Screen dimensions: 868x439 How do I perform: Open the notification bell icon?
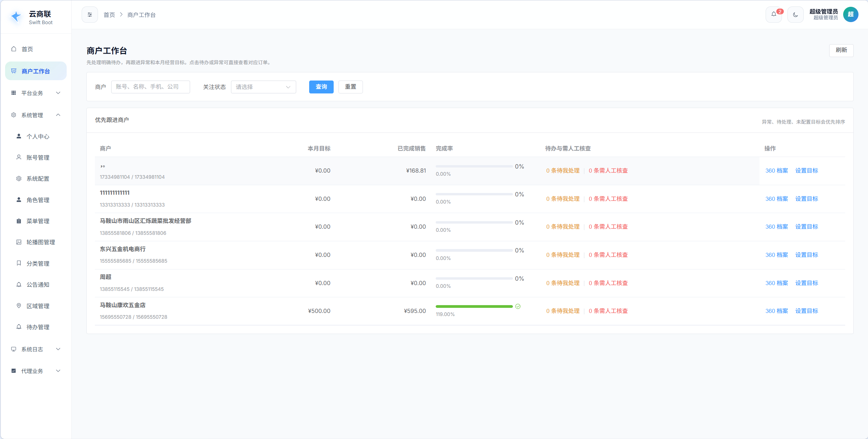click(774, 15)
